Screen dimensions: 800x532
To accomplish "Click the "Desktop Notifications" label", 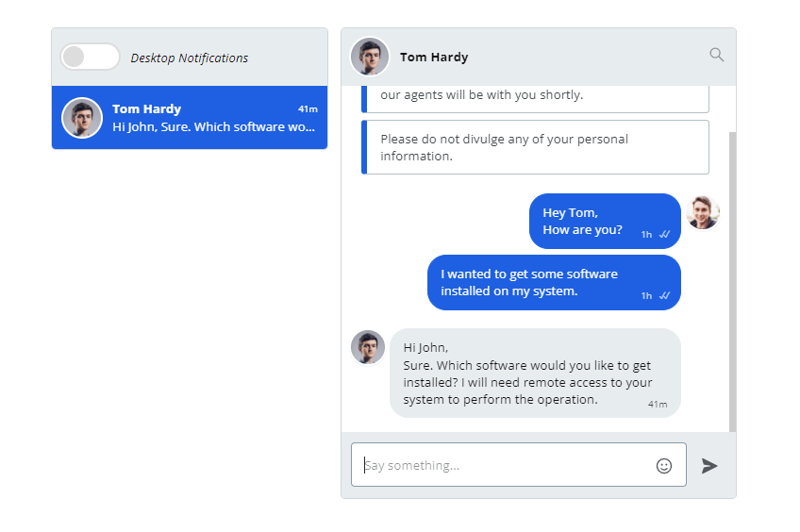I will click(190, 58).
